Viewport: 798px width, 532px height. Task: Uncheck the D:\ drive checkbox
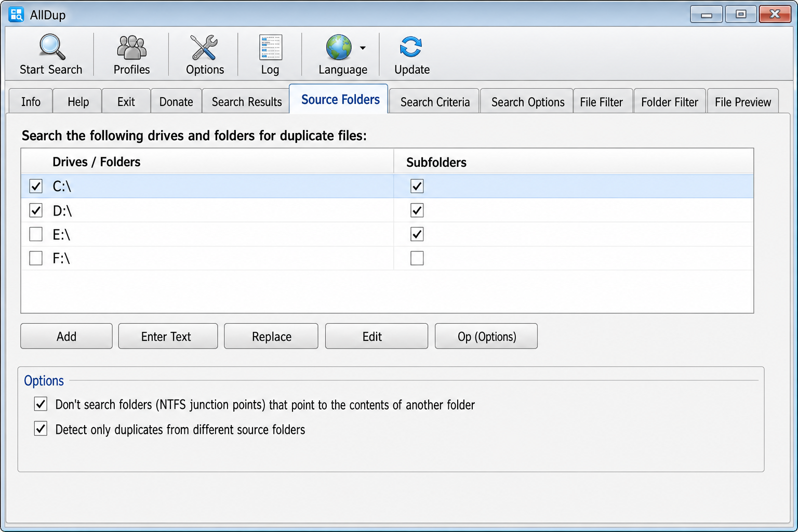36,210
